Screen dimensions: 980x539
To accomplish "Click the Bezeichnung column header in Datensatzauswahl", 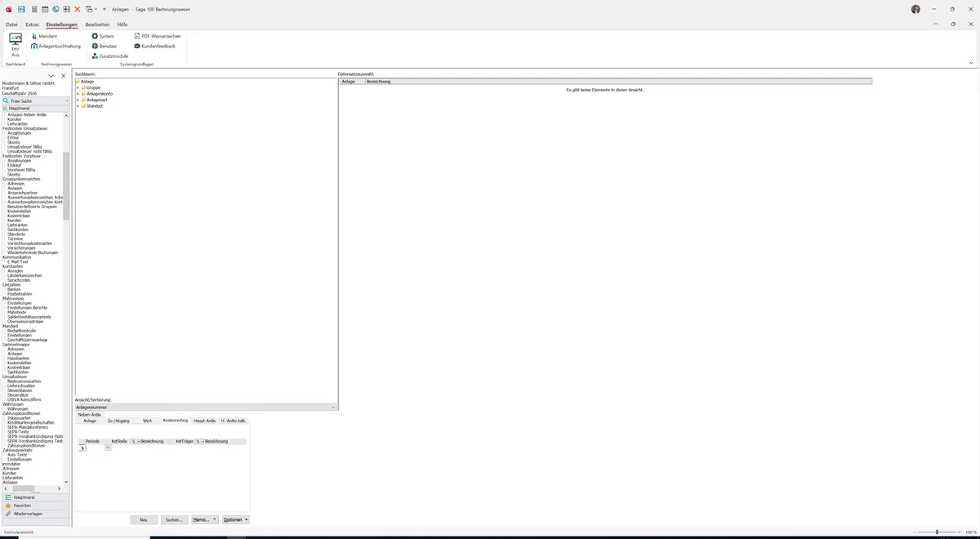I will [618, 82].
